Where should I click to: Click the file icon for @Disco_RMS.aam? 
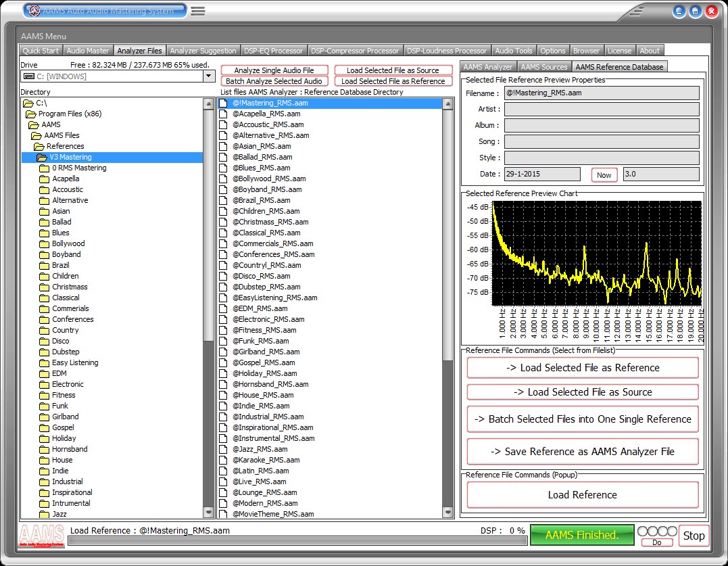point(223,276)
